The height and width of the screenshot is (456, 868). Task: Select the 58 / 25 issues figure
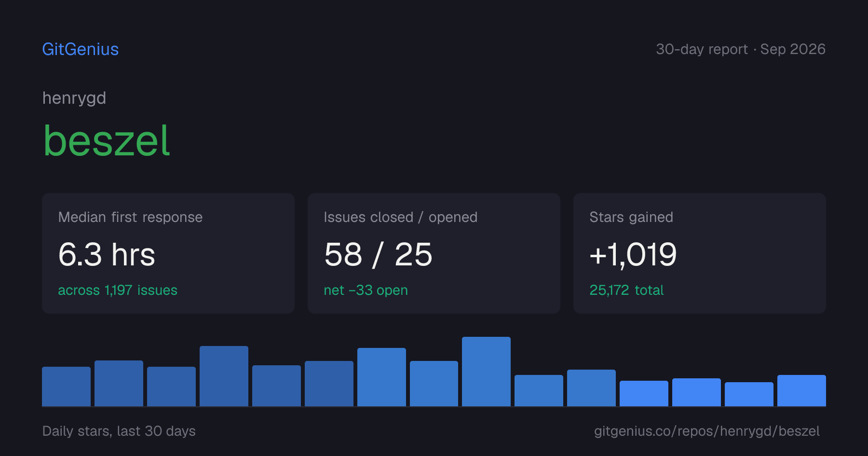pyautogui.click(x=378, y=254)
